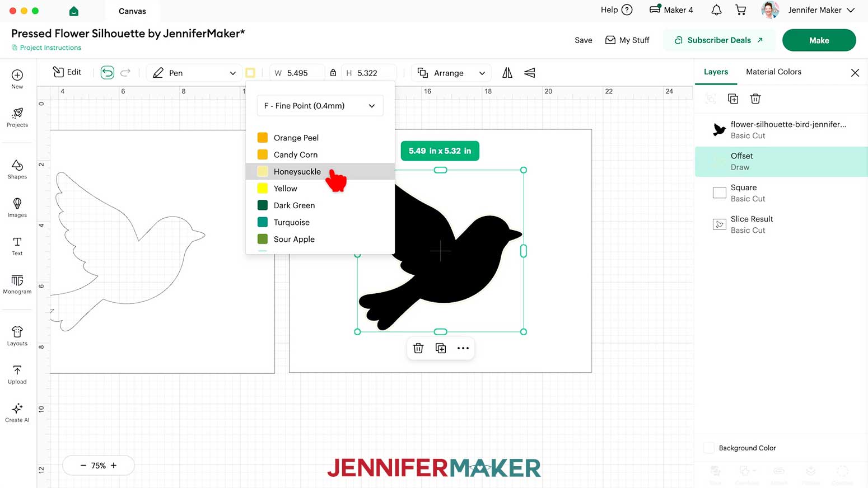
Task: Select the Square Basic Cut layer
Action: (781, 193)
